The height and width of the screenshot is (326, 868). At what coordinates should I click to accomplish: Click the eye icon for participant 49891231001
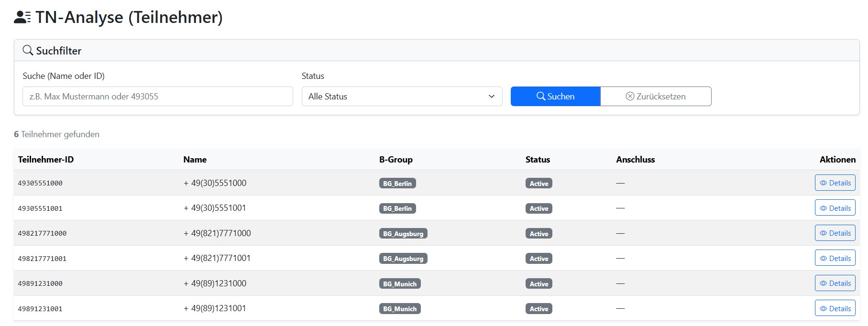823,309
